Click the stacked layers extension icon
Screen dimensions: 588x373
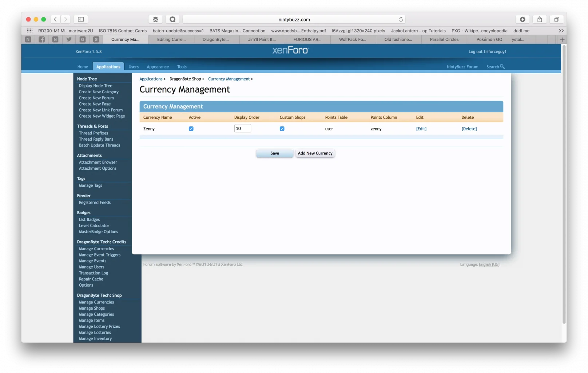[x=155, y=19]
